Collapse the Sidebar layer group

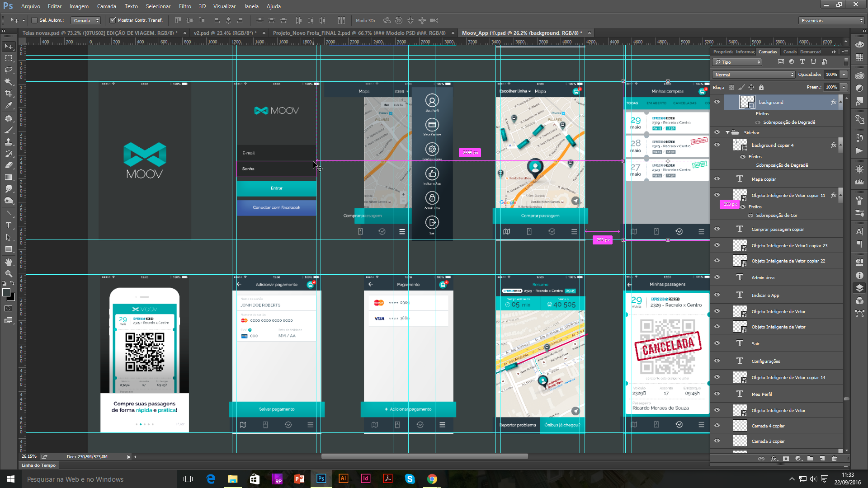point(727,132)
